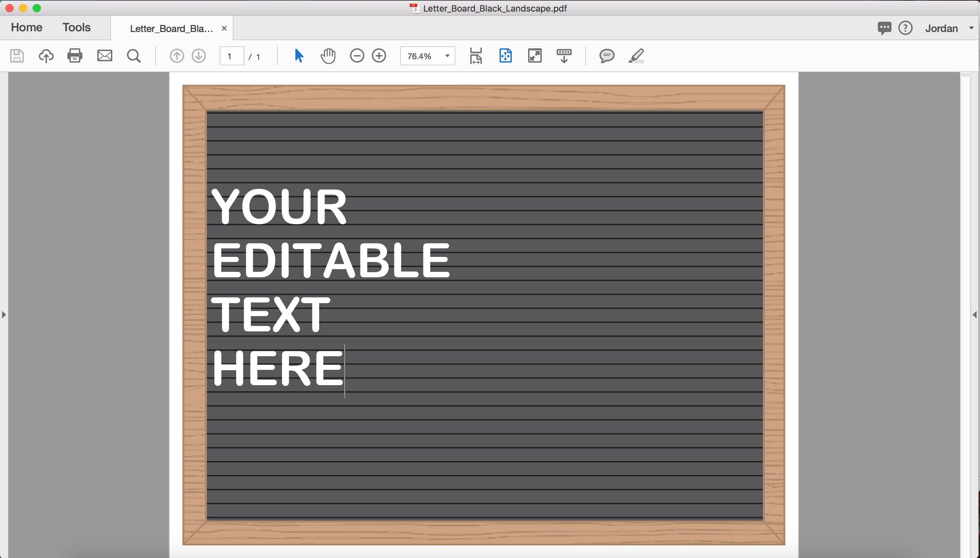This screenshot has width=980, height=558.
Task: Upload document to Adobe cloud storage
Action: (46, 55)
